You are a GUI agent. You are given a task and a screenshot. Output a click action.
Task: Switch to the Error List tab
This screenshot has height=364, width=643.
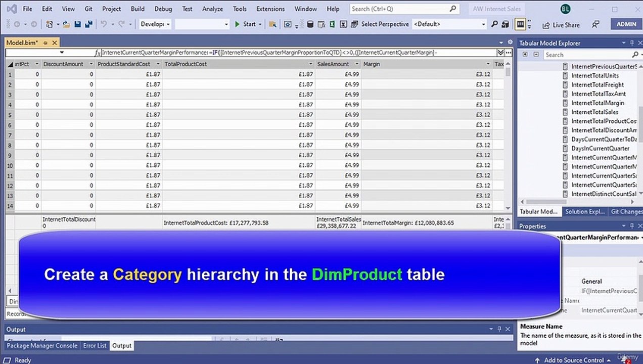coord(95,346)
